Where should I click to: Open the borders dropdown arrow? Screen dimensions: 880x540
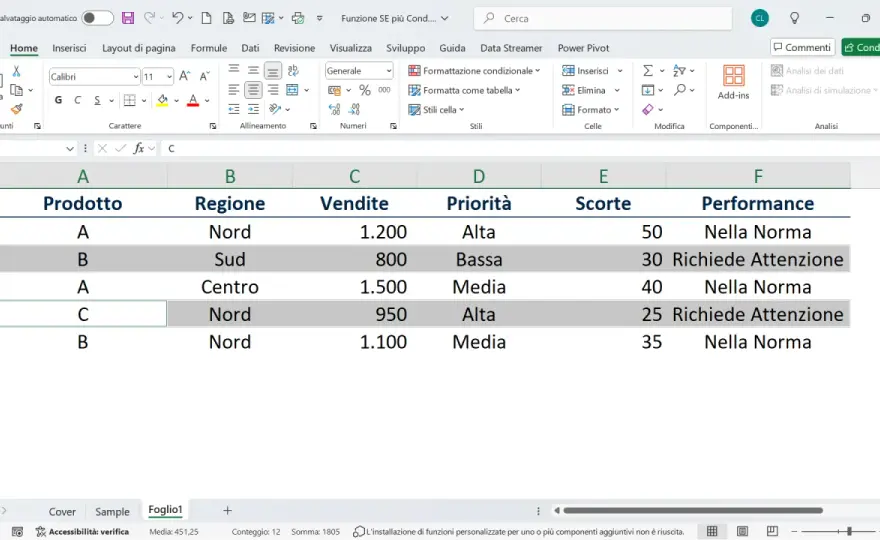coord(144,100)
